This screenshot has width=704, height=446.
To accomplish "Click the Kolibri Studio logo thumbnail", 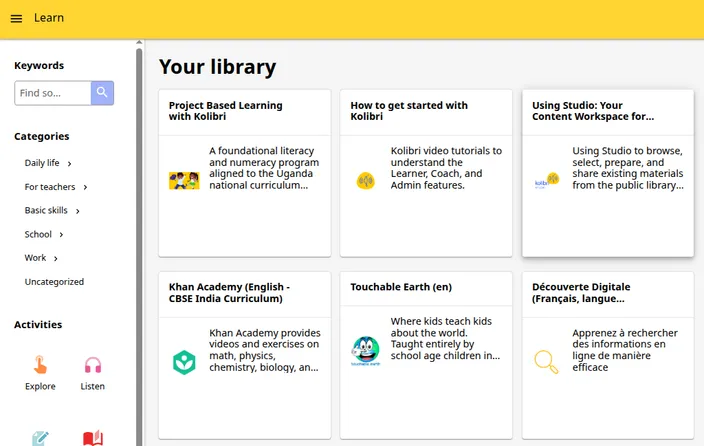I will point(547,181).
